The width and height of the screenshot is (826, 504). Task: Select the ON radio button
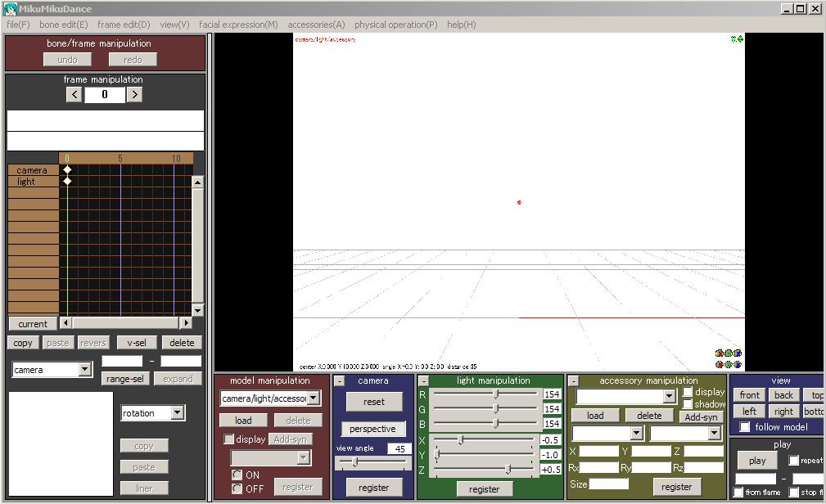click(237, 475)
